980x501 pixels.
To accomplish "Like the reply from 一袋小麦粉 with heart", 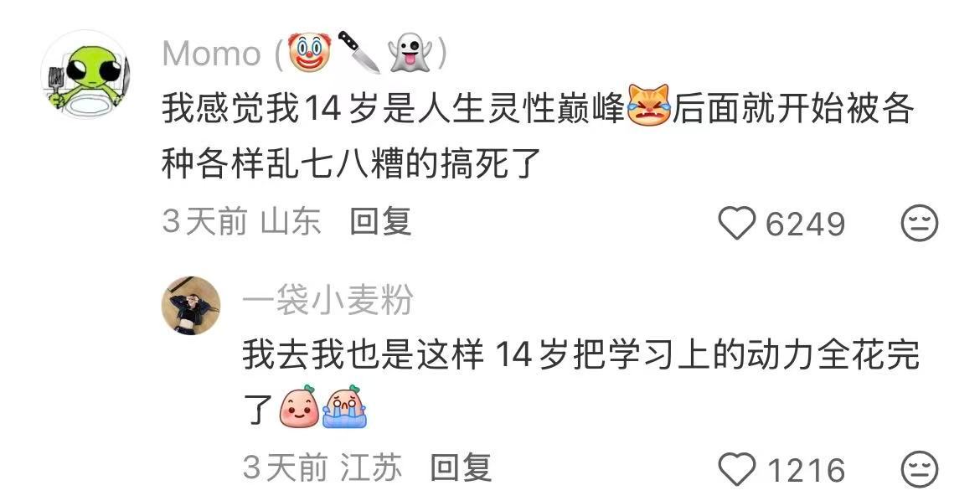I will click(x=737, y=470).
